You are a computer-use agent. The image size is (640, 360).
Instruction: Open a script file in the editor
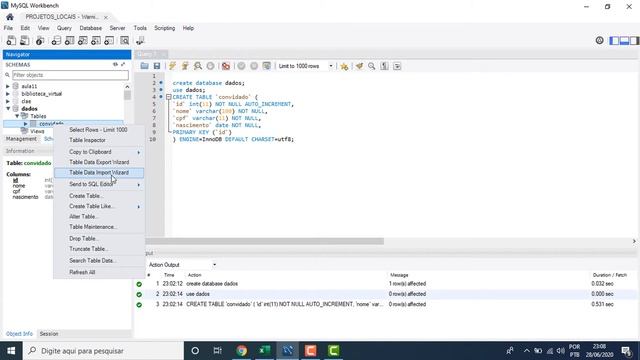[144, 66]
